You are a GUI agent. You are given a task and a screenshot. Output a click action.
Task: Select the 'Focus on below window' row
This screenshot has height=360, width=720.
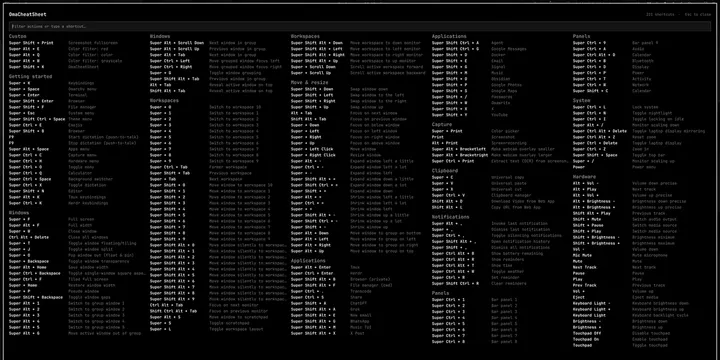359,125
